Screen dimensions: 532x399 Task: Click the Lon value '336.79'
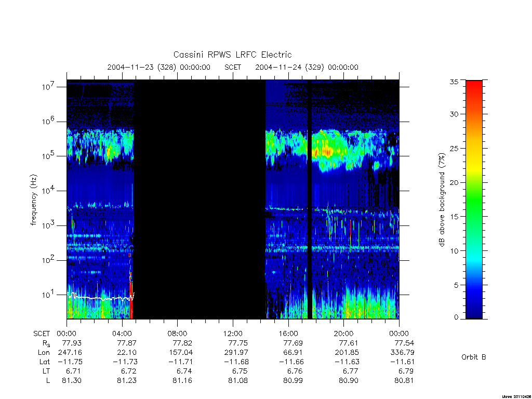point(403,353)
